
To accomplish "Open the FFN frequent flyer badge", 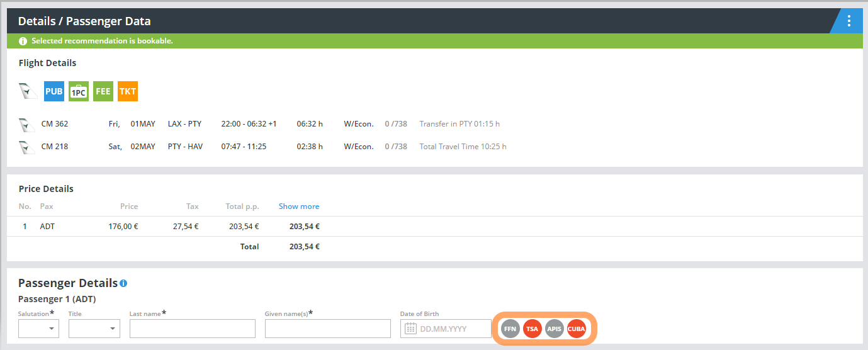I will [x=510, y=329].
